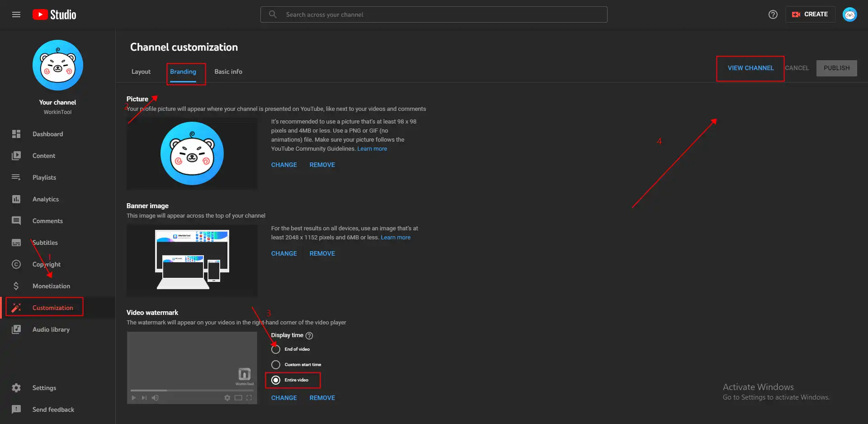Screen dimensions: 868x424
Task: Open the help question mark icon
Action: (x=773, y=14)
